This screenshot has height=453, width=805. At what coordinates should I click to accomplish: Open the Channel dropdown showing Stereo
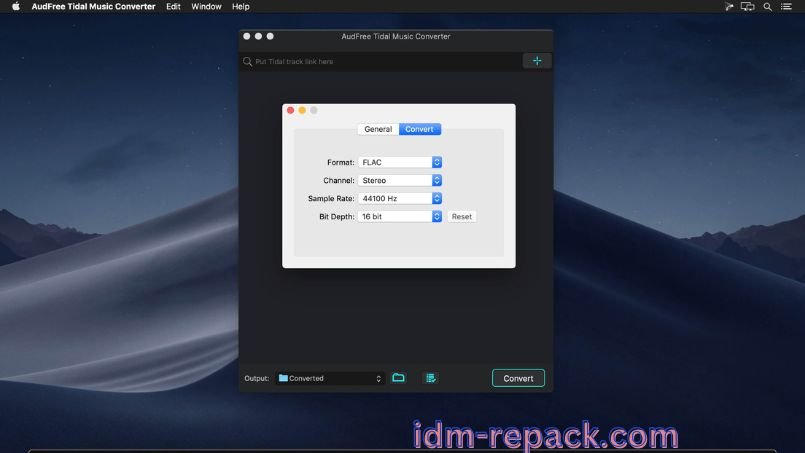click(x=400, y=180)
